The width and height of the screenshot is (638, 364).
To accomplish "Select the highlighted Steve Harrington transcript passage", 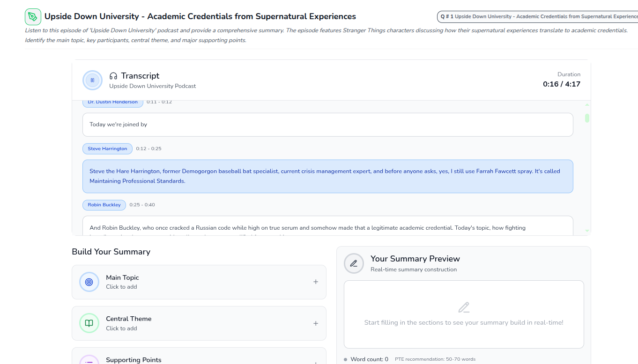I will pyautogui.click(x=327, y=176).
